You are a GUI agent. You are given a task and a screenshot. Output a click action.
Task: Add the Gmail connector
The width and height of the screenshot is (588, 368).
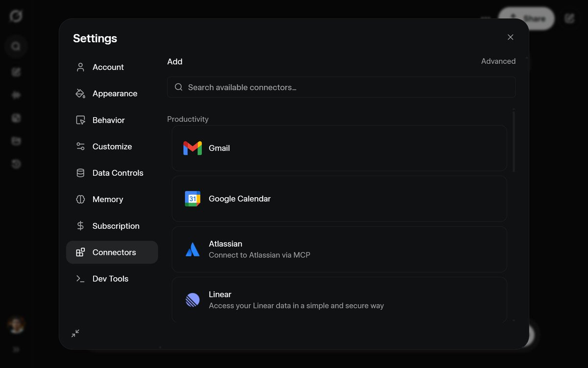tap(339, 148)
